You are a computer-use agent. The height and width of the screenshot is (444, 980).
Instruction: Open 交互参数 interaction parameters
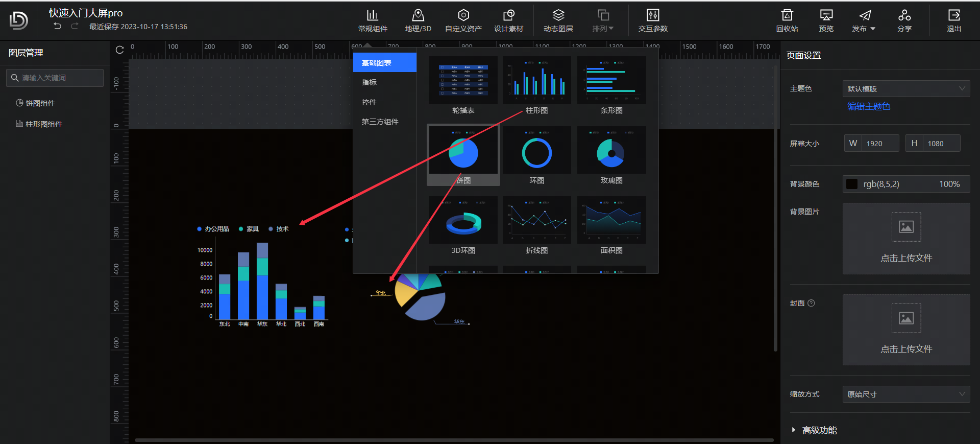653,20
